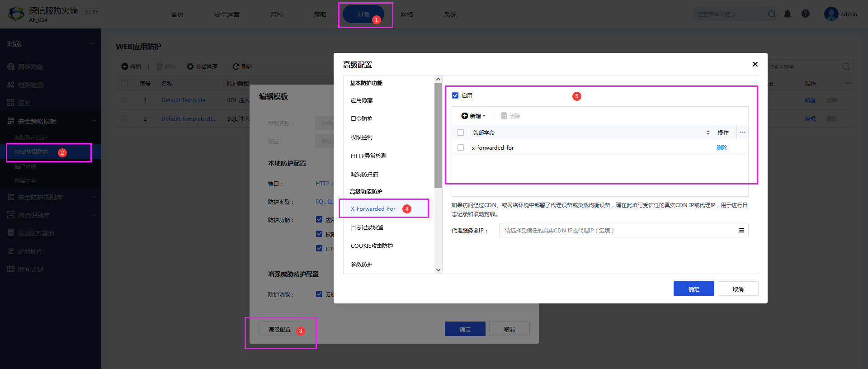Select COOKIE攻击防护 menu item

coord(372,246)
